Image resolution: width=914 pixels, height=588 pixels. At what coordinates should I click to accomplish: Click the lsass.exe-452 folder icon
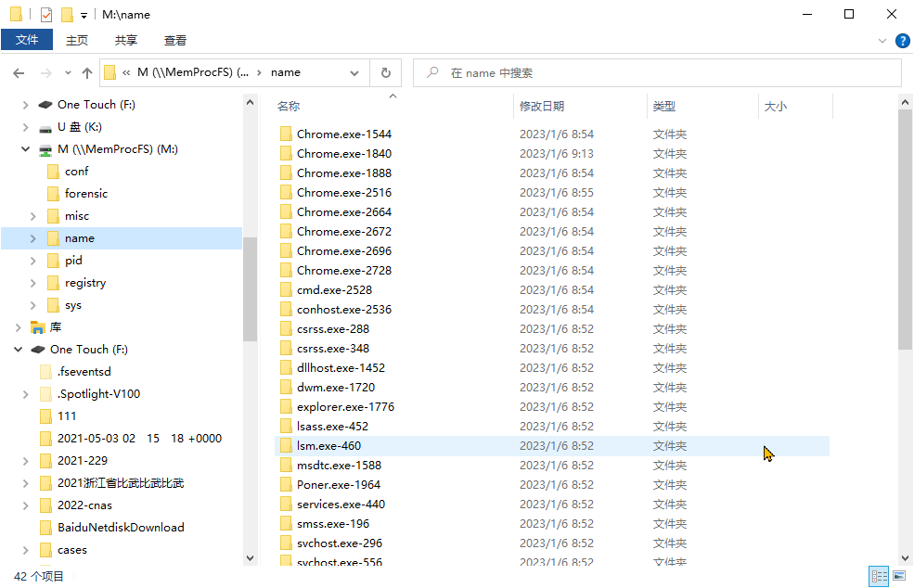(286, 426)
